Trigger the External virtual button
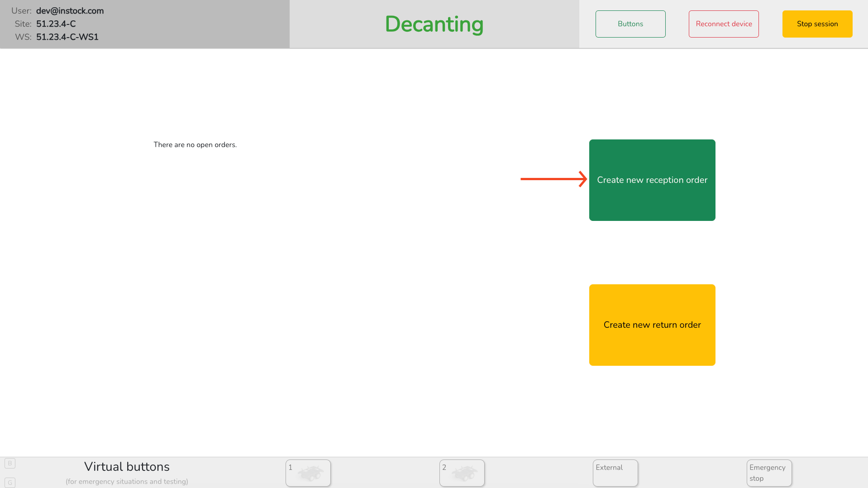 615,473
